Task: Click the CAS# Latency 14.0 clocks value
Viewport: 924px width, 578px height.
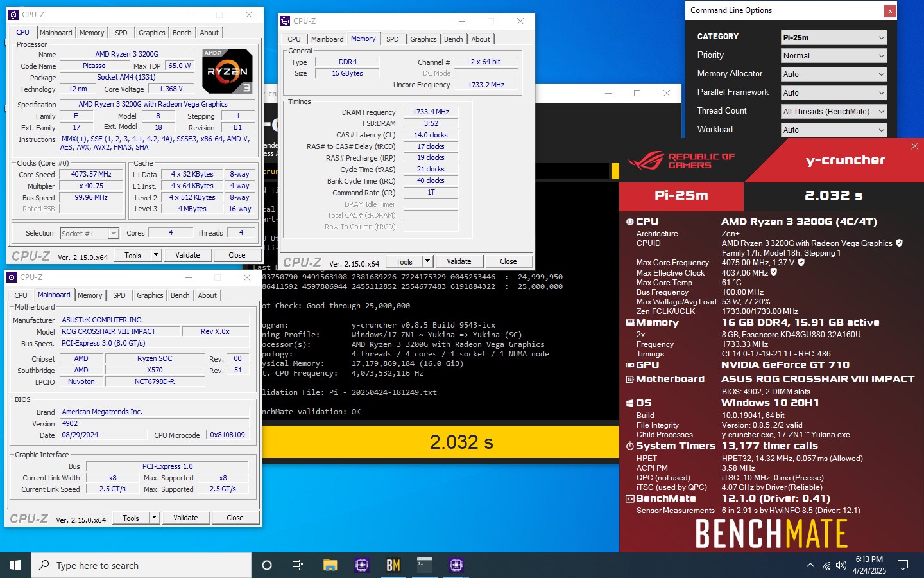Action: pos(431,135)
